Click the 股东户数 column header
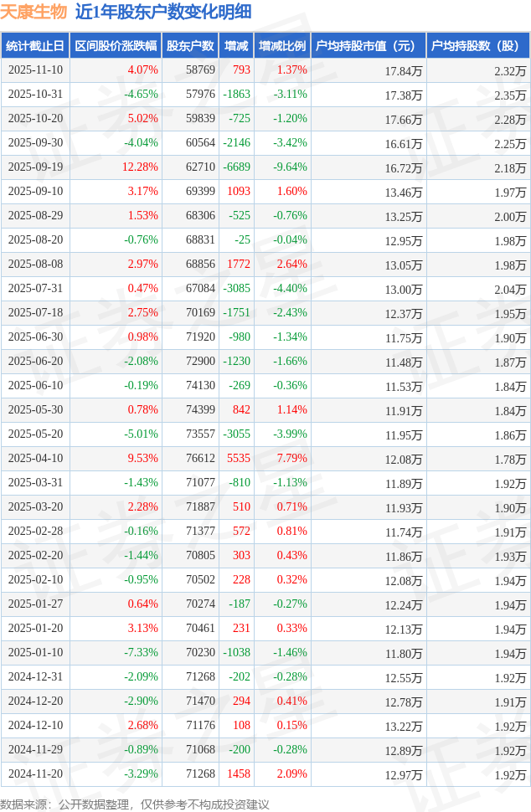This screenshot has height=812, width=531. click(x=190, y=46)
